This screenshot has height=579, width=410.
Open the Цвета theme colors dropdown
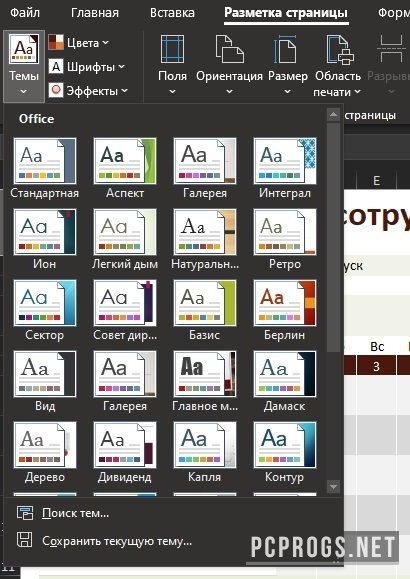click(x=79, y=43)
